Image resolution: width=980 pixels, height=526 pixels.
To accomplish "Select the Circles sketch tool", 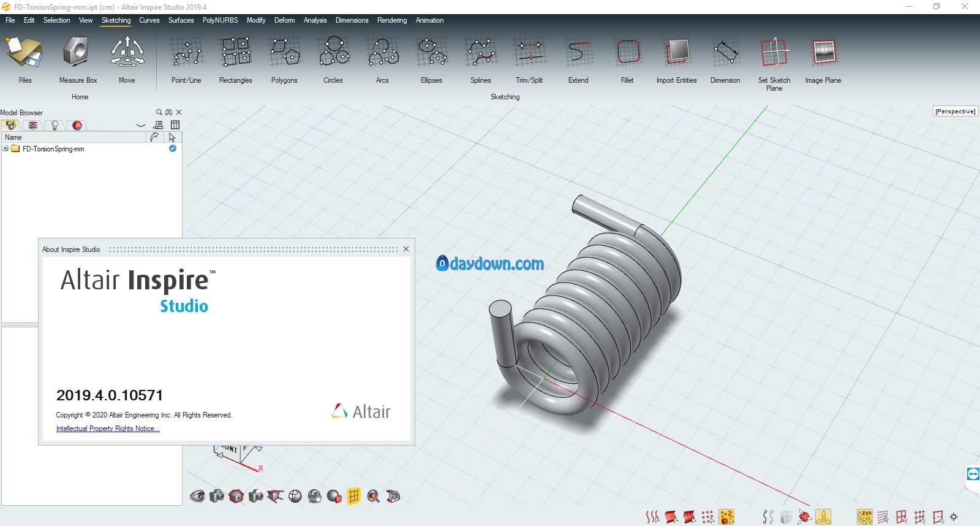I will point(333,60).
